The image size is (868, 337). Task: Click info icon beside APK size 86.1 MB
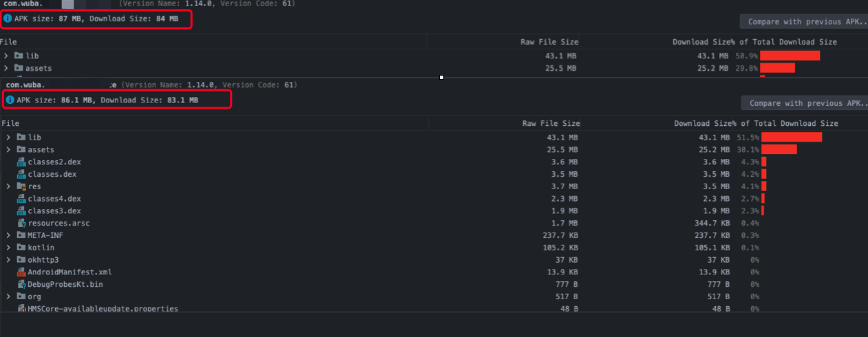[10, 100]
